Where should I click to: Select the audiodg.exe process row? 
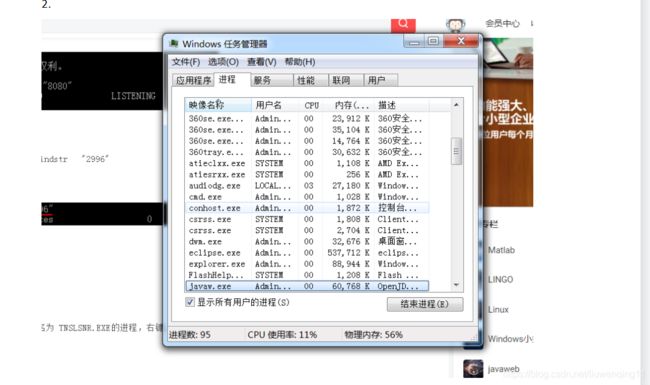point(307,186)
